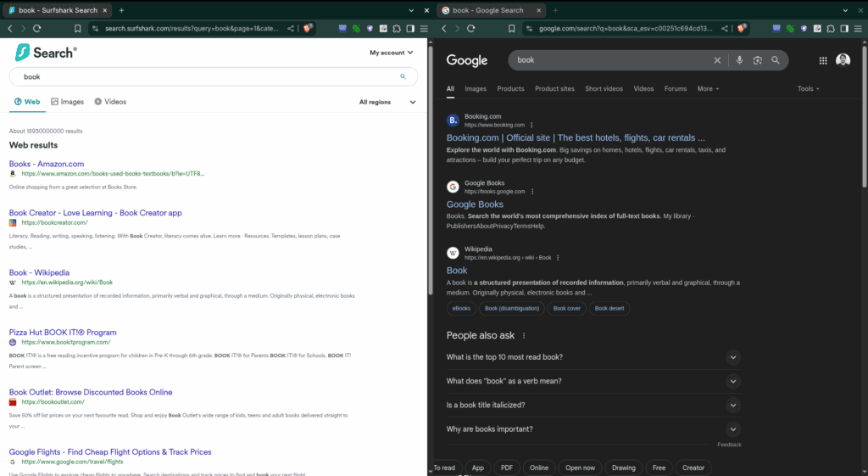Image resolution: width=868 pixels, height=476 pixels.
Task: Click Google voice search microphone icon
Action: click(x=740, y=60)
